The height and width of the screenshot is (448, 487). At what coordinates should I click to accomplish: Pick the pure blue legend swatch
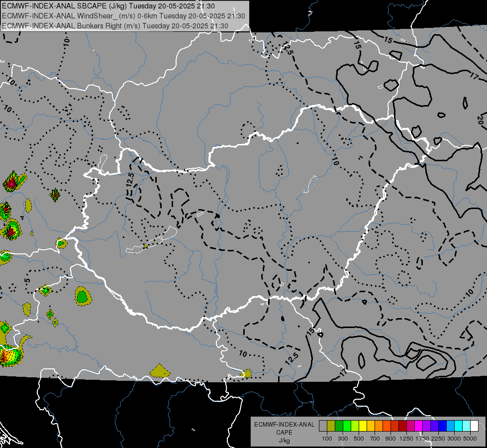click(x=443, y=426)
